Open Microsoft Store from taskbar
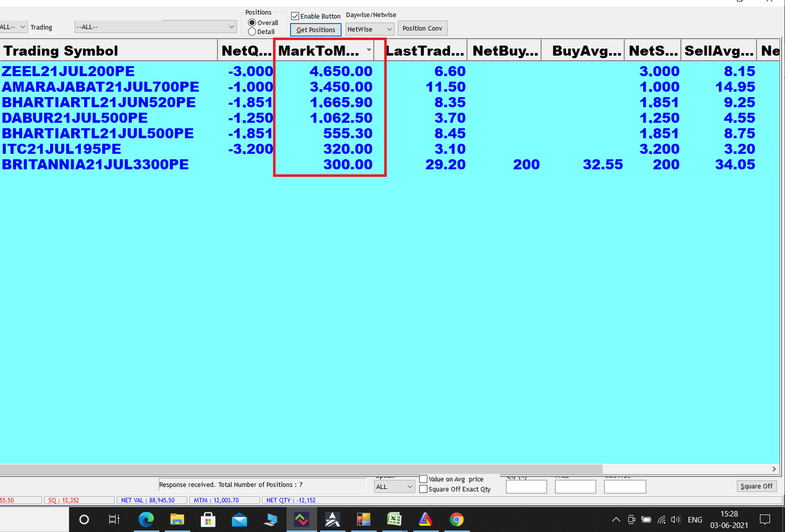Image resolution: width=785 pixels, height=532 pixels. point(208,519)
